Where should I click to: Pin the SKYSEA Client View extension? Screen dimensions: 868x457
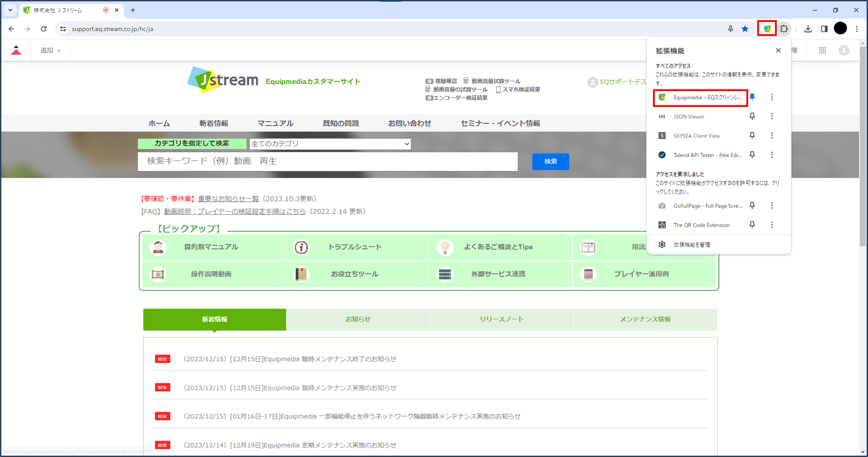click(x=752, y=135)
